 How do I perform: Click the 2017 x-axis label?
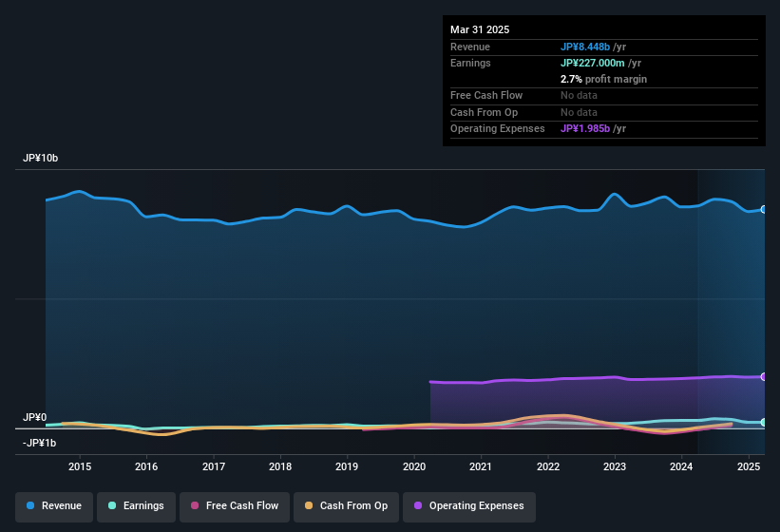click(x=214, y=466)
